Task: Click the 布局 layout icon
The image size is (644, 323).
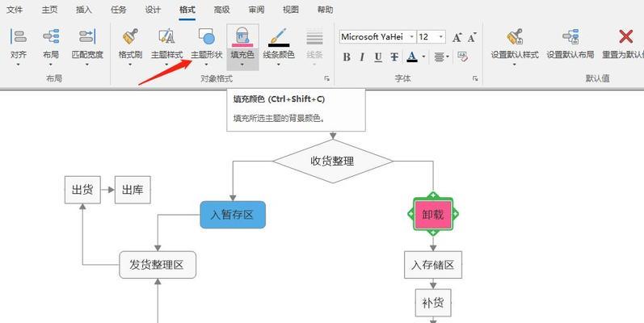Action: pos(51,36)
